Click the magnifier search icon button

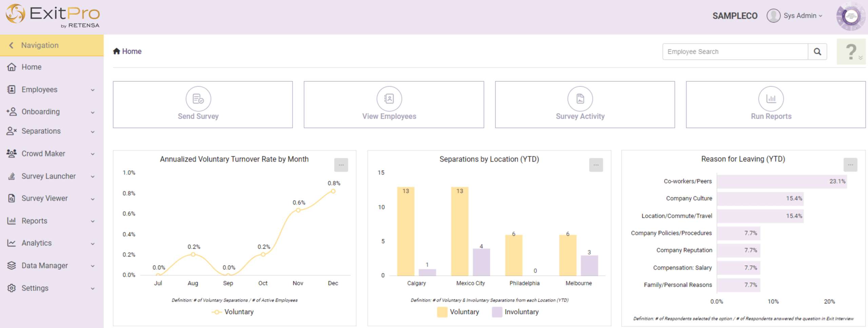tap(817, 52)
